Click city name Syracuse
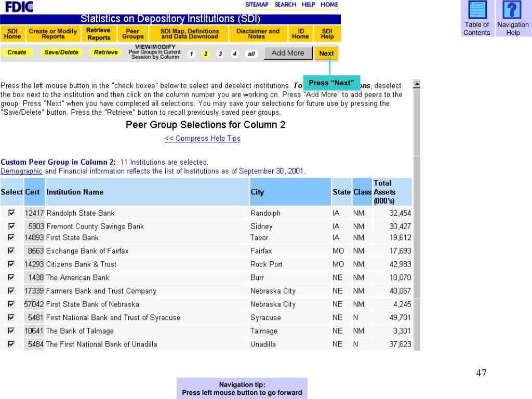This screenshot has height=399, width=532. click(265, 317)
